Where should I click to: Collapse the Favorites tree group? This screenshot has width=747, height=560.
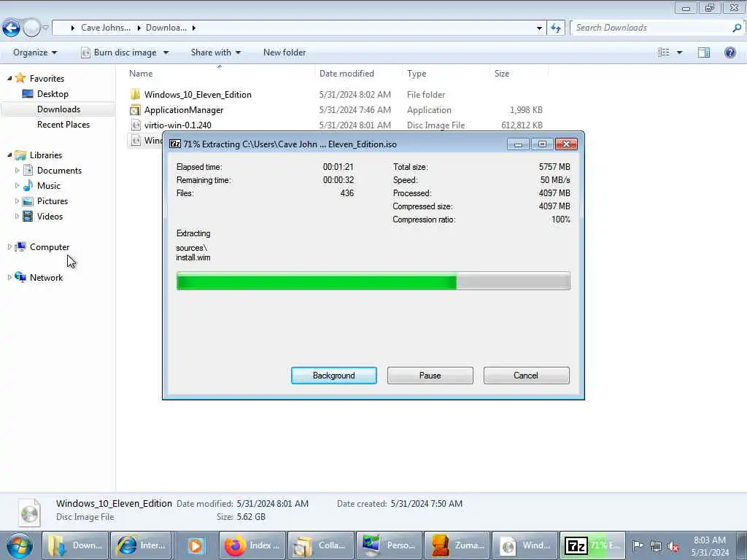9,78
